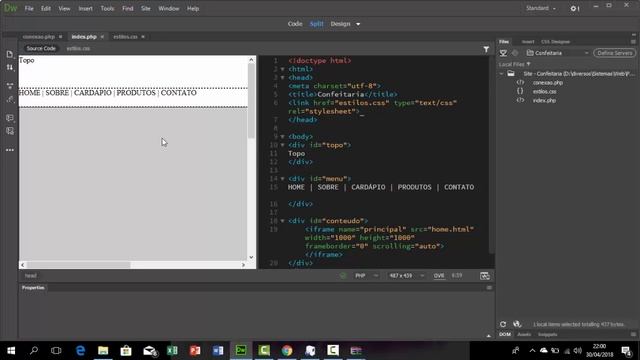Click the conexao.php file icon in Files panel

(x=520, y=82)
